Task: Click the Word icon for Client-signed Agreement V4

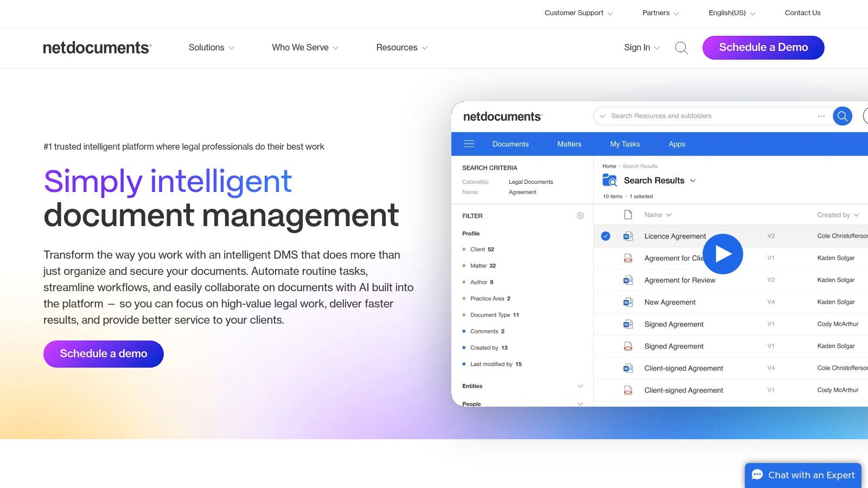Action: (628, 368)
